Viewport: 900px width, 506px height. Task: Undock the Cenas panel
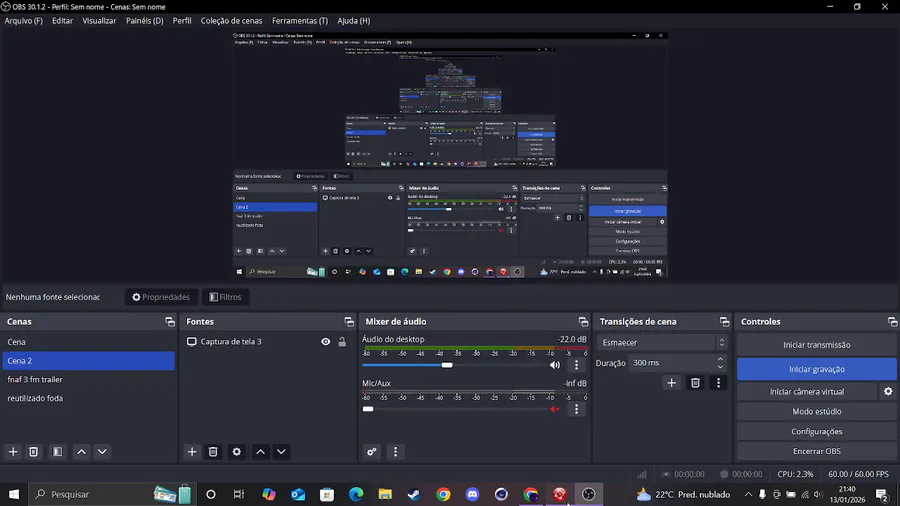170,322
